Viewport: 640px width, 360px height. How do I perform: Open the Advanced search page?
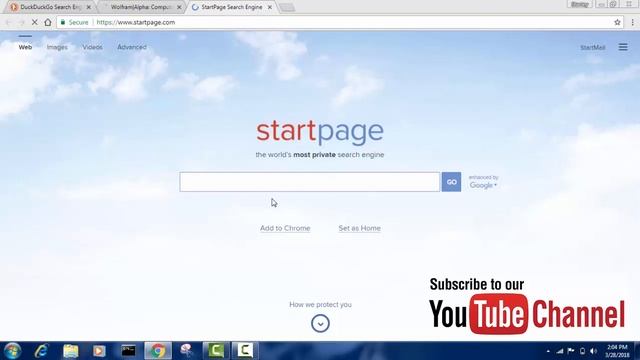point(132,47)
